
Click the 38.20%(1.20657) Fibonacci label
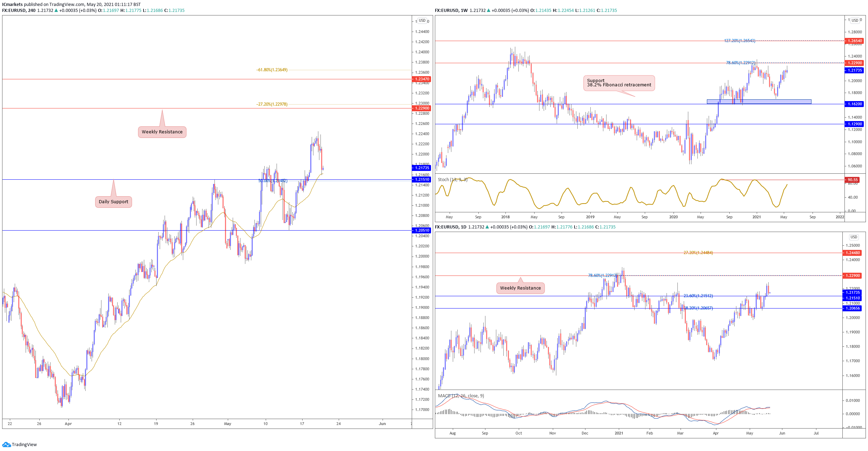tap(698, 309)
